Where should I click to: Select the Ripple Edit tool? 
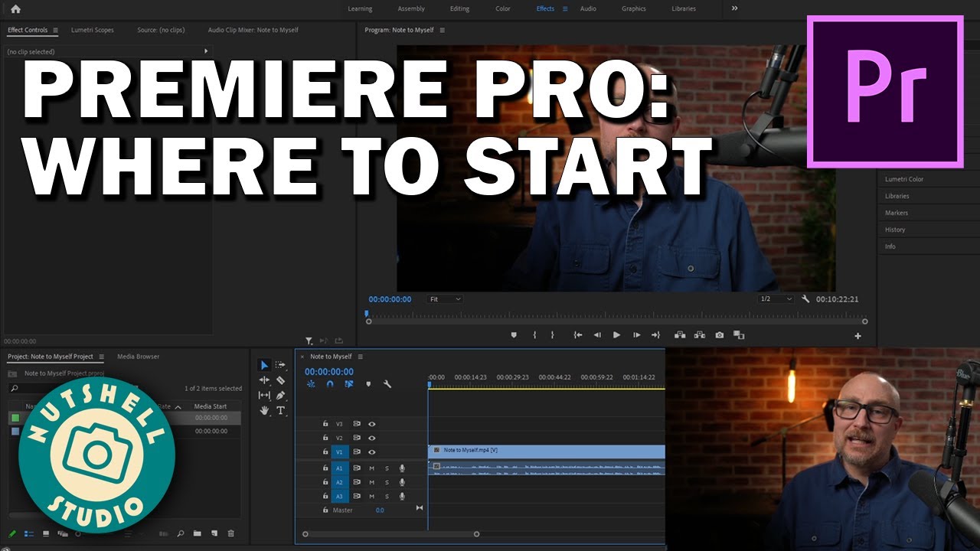pyautogui.click(x=264, y=380)
